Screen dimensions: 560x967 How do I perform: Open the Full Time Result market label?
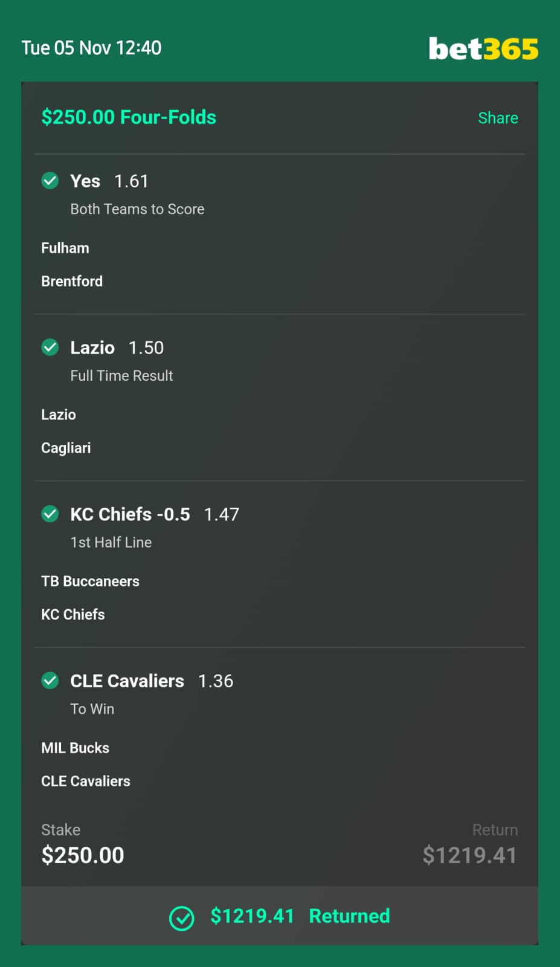pyautogui.click(x=121, y=376)
